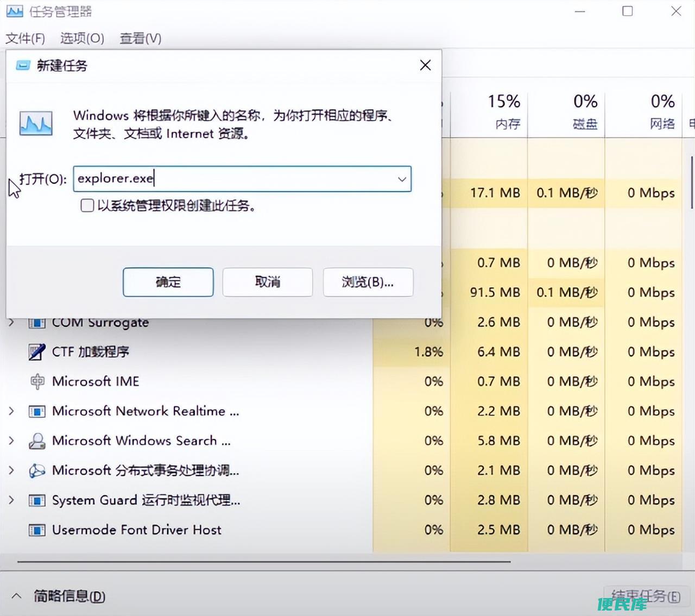Expand the Microsoft Network Realtime row

11,411
